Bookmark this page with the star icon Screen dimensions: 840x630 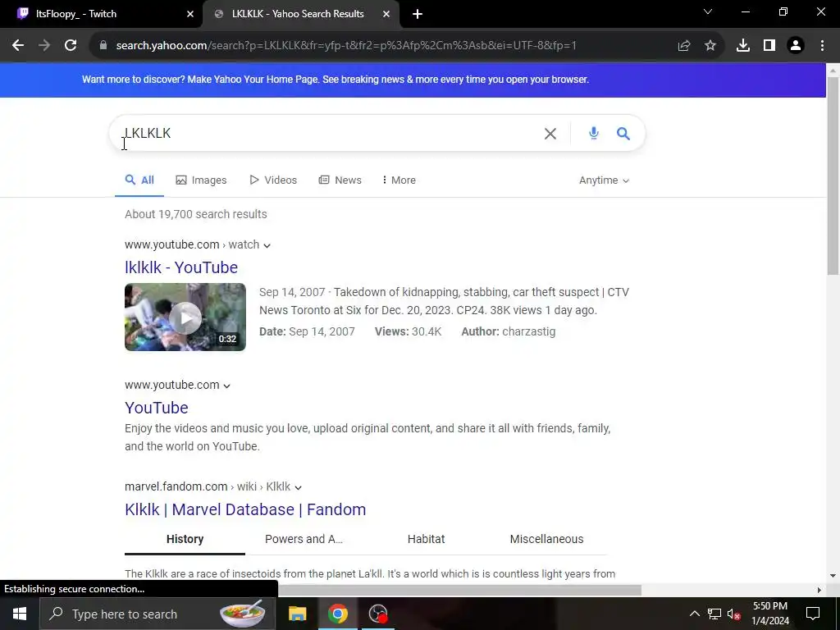pos(710,46)
